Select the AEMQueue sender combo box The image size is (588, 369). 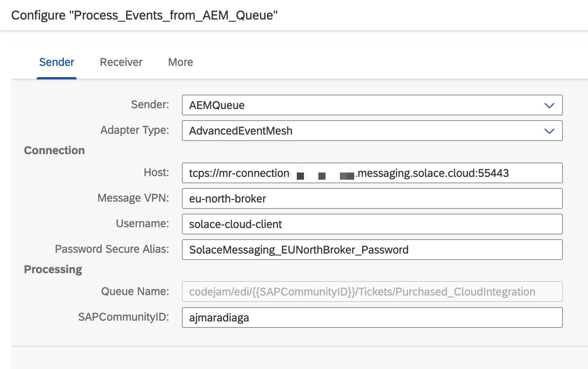point(372,105)
